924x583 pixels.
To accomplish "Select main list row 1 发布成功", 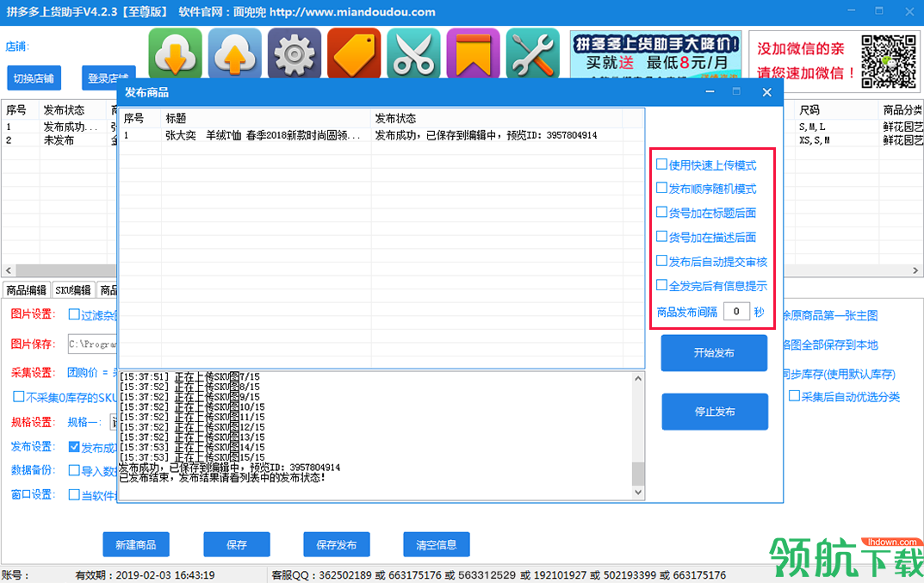I will (x=59, y=127).
